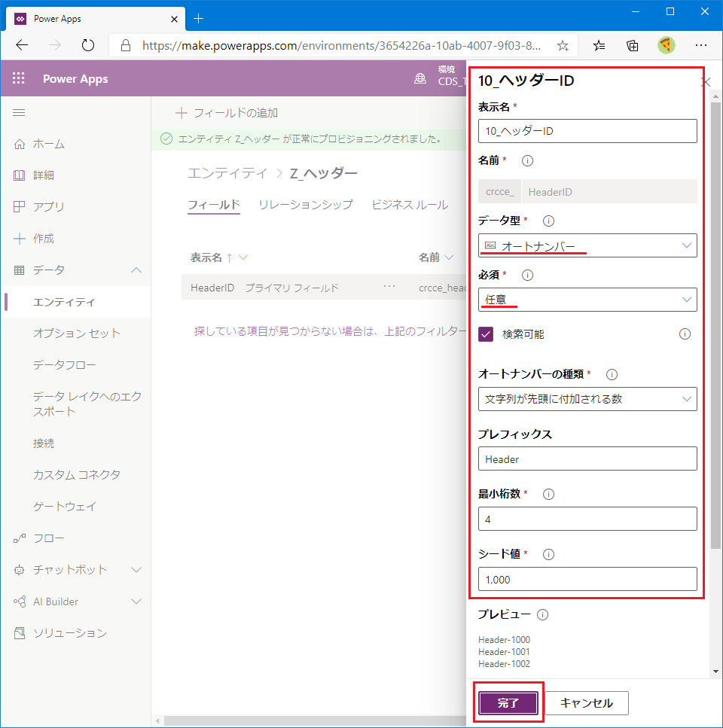The height and width of the screenshot is (728, 723).
Task: Click the Power Apps title link
Action: (x=75, y=79)
